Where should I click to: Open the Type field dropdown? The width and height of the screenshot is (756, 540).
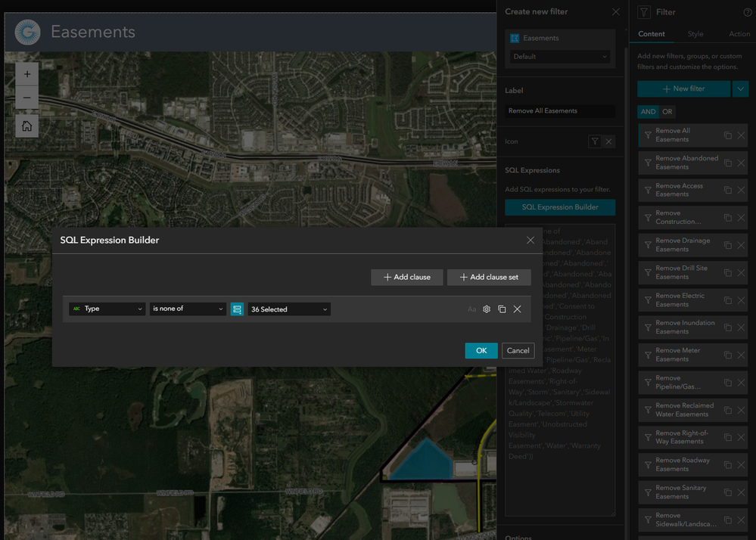107,309
